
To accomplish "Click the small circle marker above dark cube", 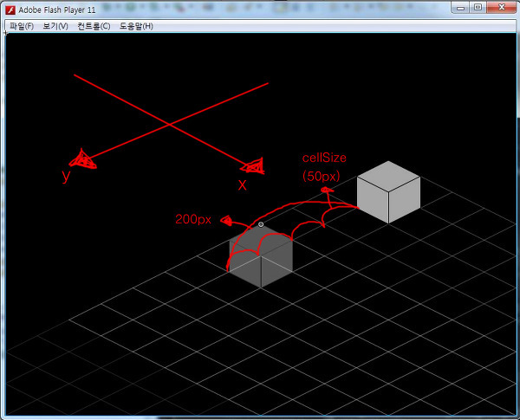I will (261, 224).
